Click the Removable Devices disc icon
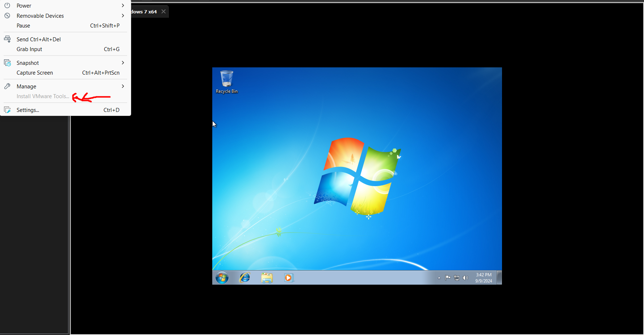644x335 pixels. tap(7, 16)
